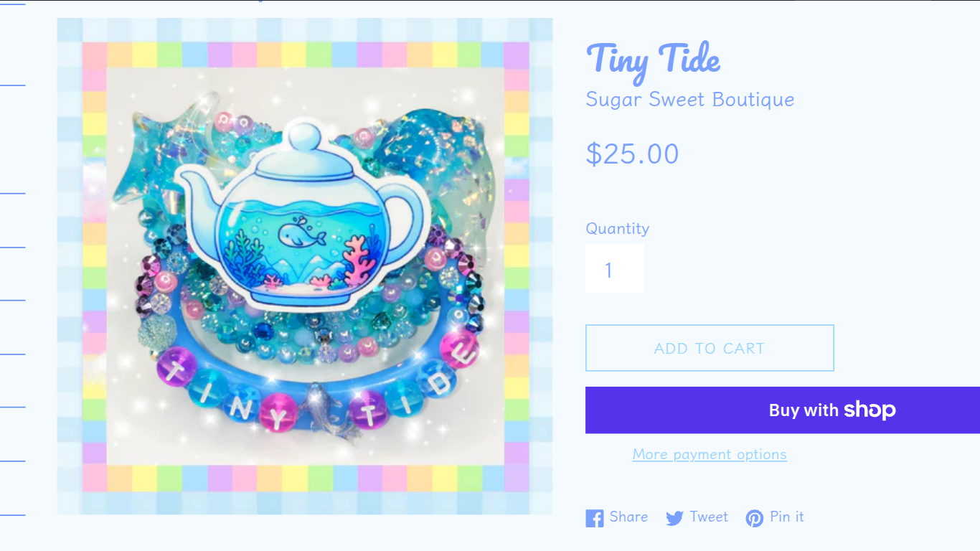Click the $25.00 price text
This screenshot has height=551, width=980.
pos(632,154)
